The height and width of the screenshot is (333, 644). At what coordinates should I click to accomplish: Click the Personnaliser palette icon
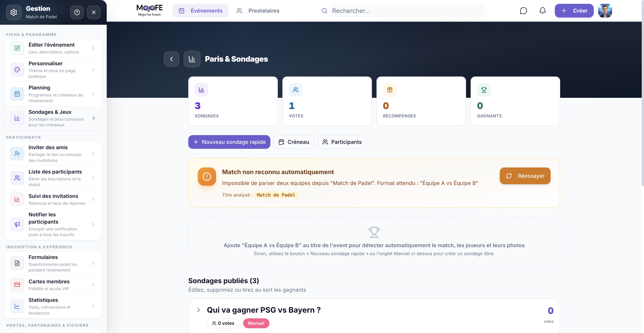point(17,70)
